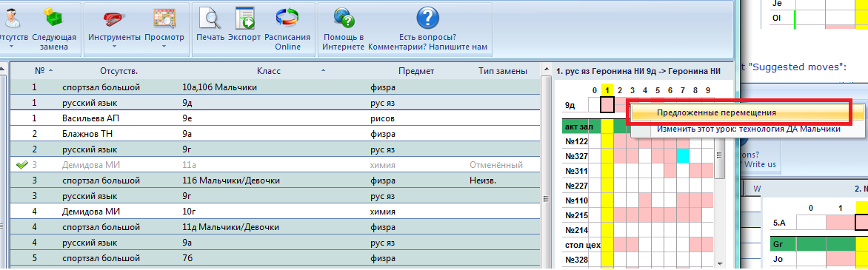Image resolution: width=868 pixels, height=270 pixels.
Task: Click №214 room row label
Action: point(576,229)
